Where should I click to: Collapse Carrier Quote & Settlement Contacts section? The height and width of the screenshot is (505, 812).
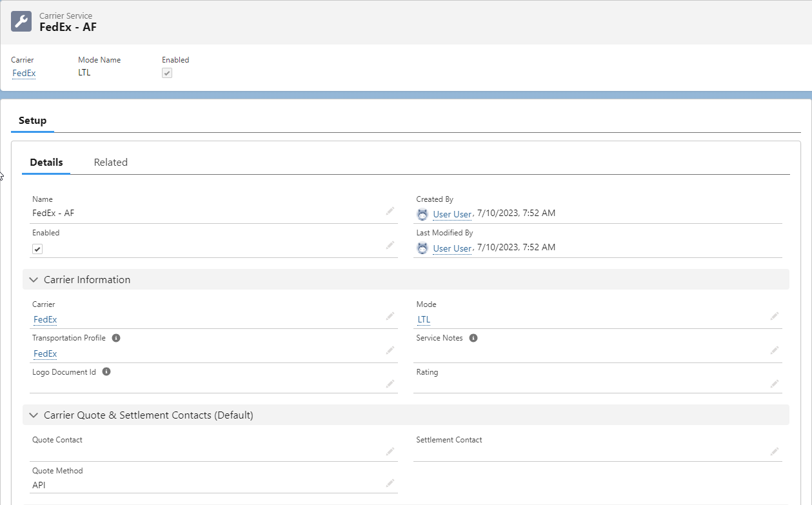point(34,415)
